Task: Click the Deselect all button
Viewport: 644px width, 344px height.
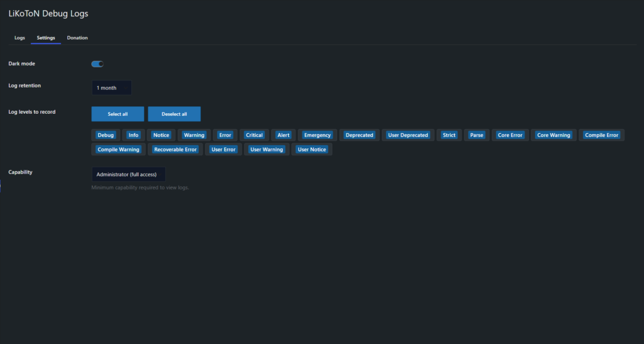Action: 174,114
